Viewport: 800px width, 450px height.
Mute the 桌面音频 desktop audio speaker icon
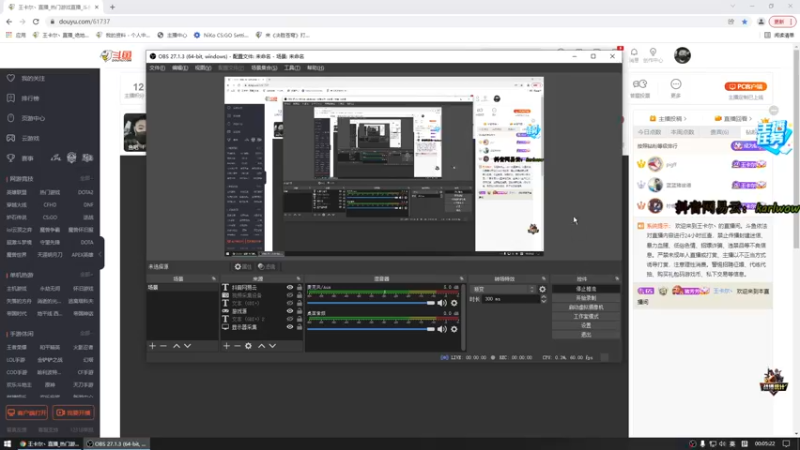[442, 329]
